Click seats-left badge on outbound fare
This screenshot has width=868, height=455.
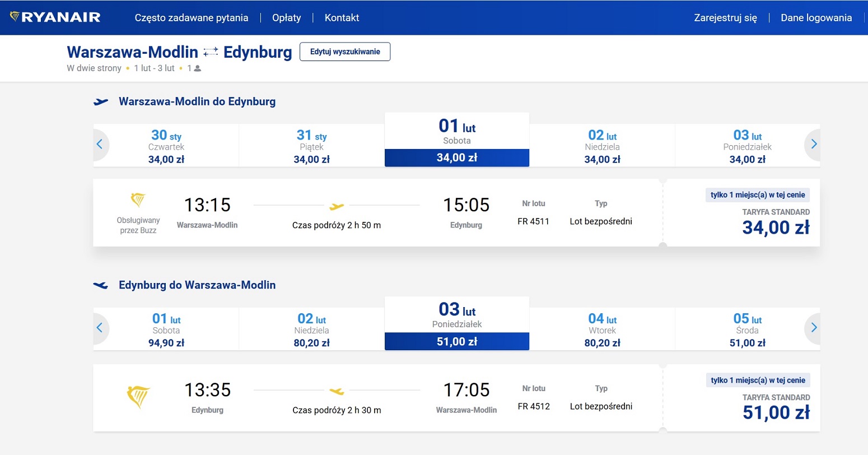click(x=758, y=195)
